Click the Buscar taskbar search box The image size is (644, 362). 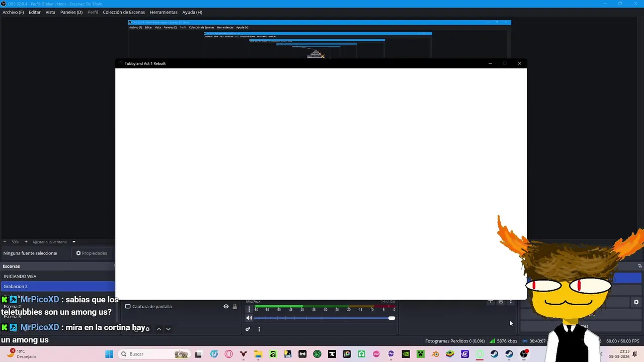pyautogui.click(x=155, y=354)
